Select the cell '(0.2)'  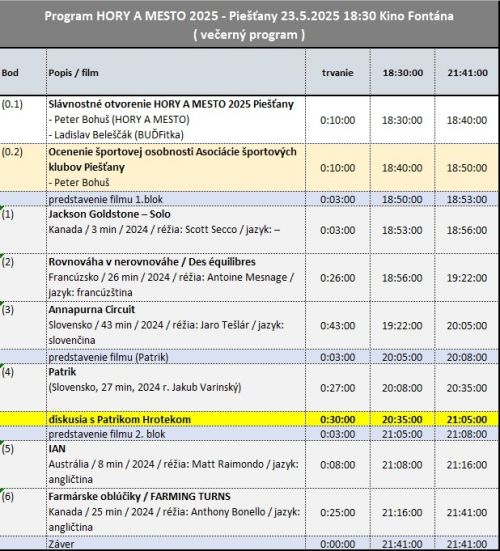23,167
